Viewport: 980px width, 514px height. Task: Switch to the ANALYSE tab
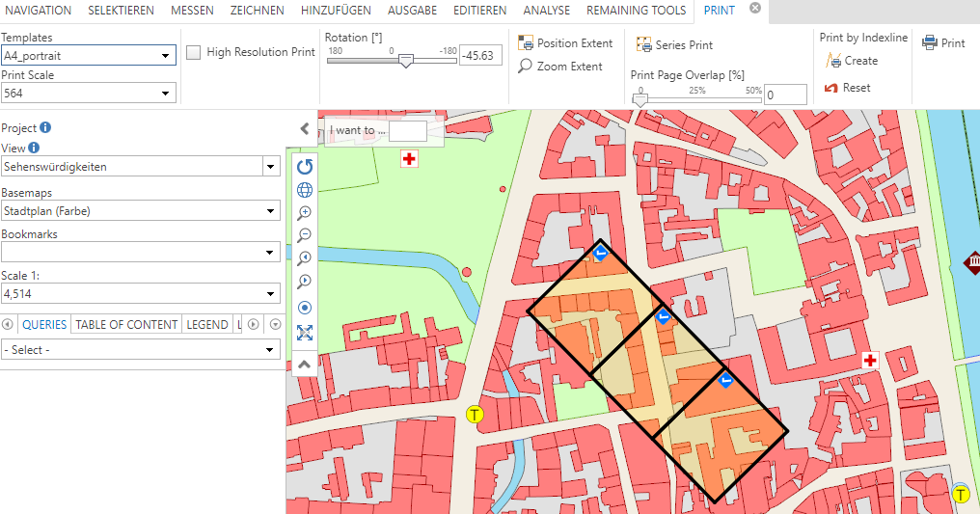pos(546,11)
